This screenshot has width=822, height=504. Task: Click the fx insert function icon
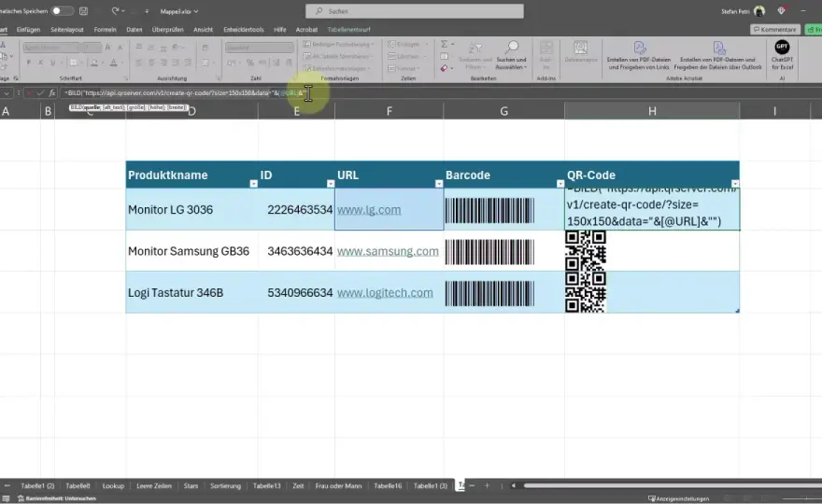tap(52, 92)
